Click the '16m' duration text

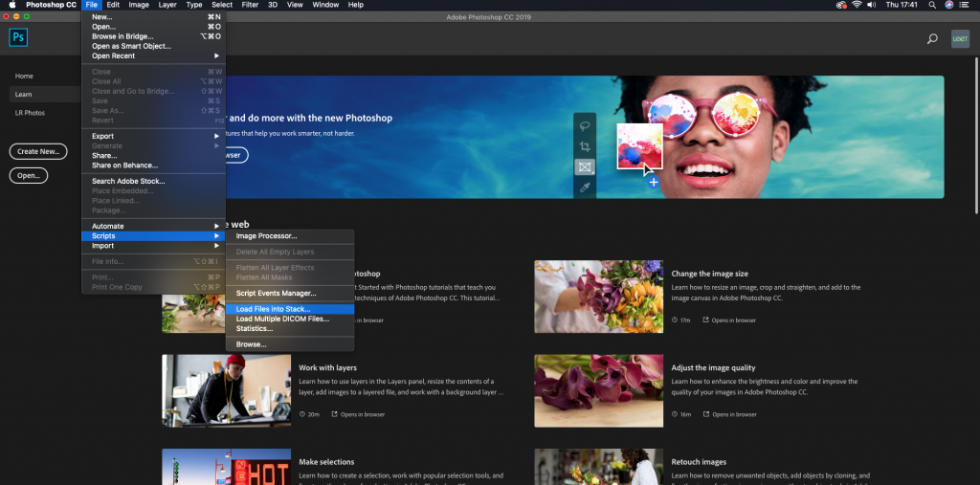685,414
